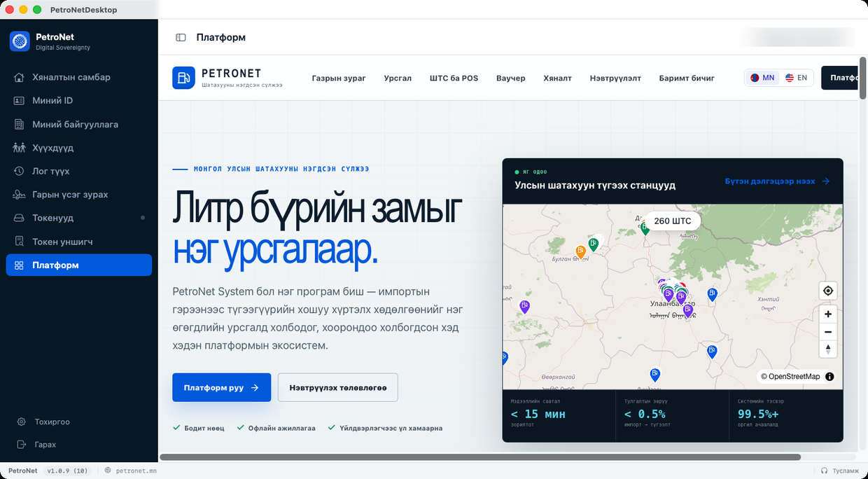Viewport: 868px width, 479px height.
Task: Click the fuel pump PETRONET site logo
Action: tap(183, 78)
